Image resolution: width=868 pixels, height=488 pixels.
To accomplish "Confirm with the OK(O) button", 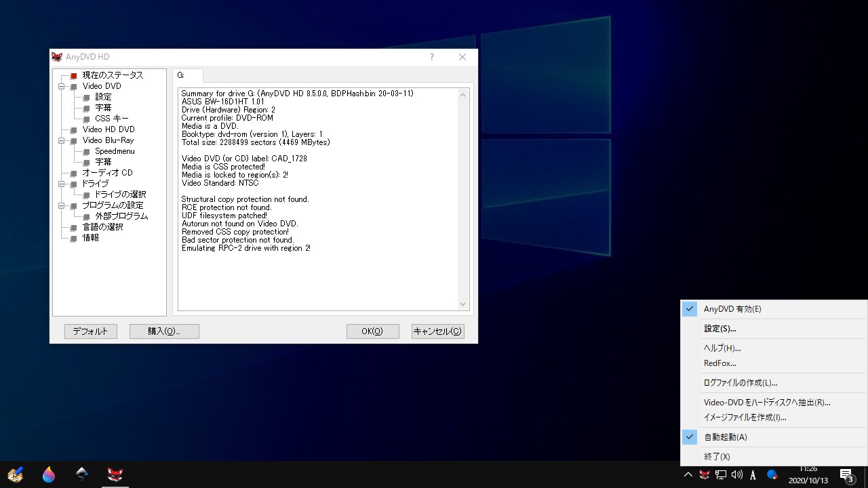I will point(372,331).
